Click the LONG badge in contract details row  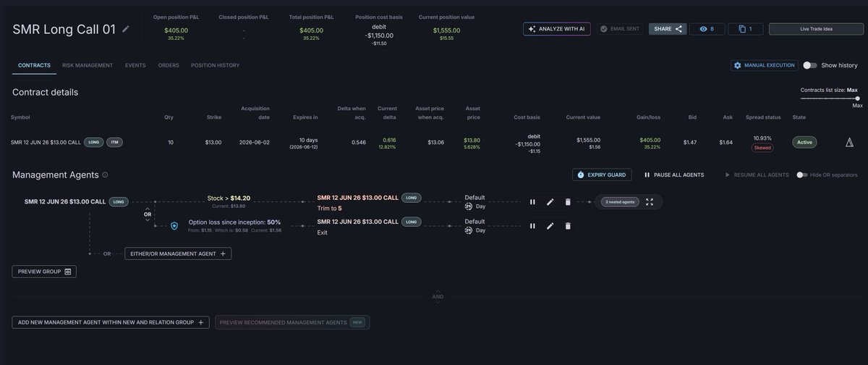[93, 143]
